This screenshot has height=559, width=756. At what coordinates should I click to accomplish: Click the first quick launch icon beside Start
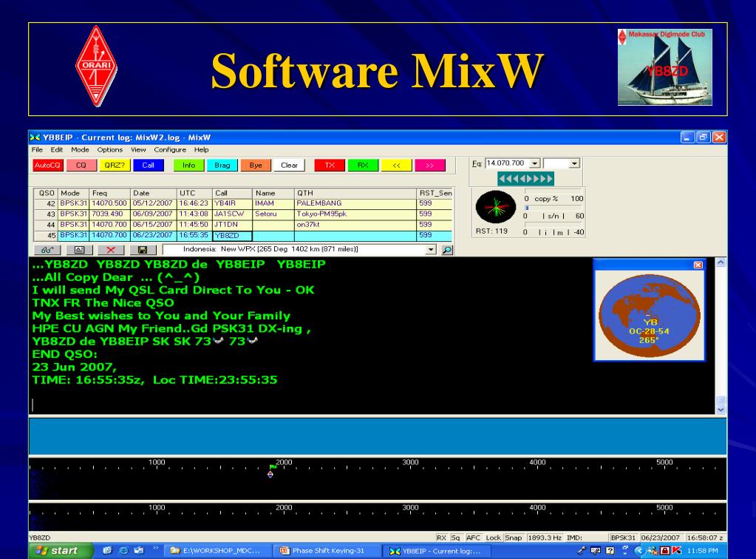(107, 550)
